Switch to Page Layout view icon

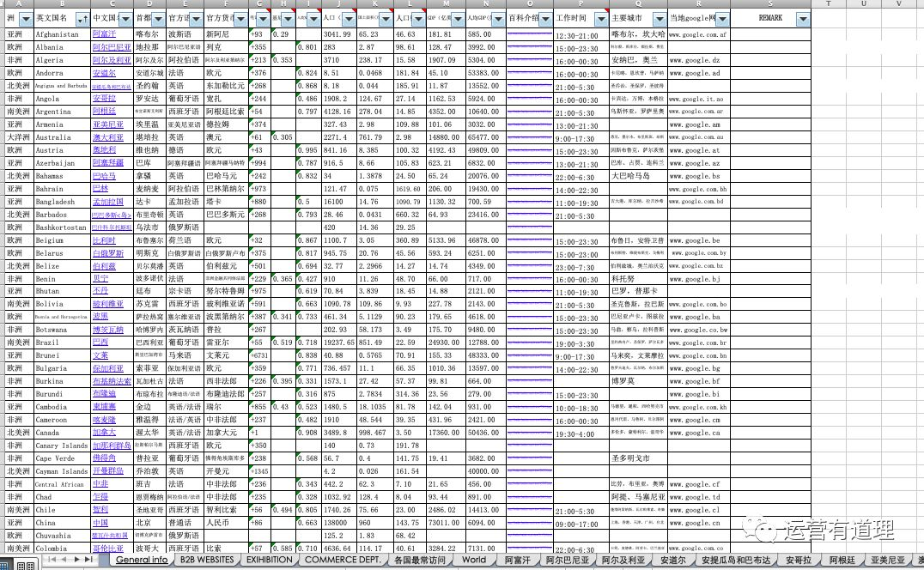pos(26,566)
